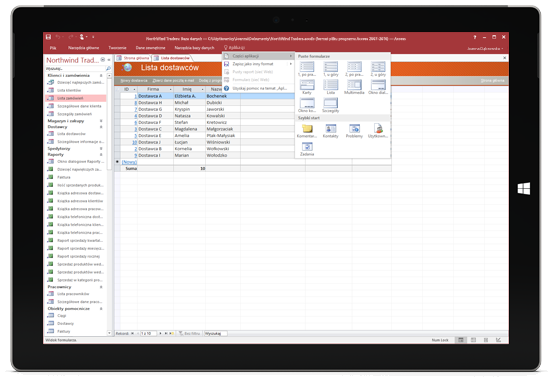Toggle the 'Bez filtru' filter indicator
The width and height of the screenshot is (554, 383).
pos(189,333)
